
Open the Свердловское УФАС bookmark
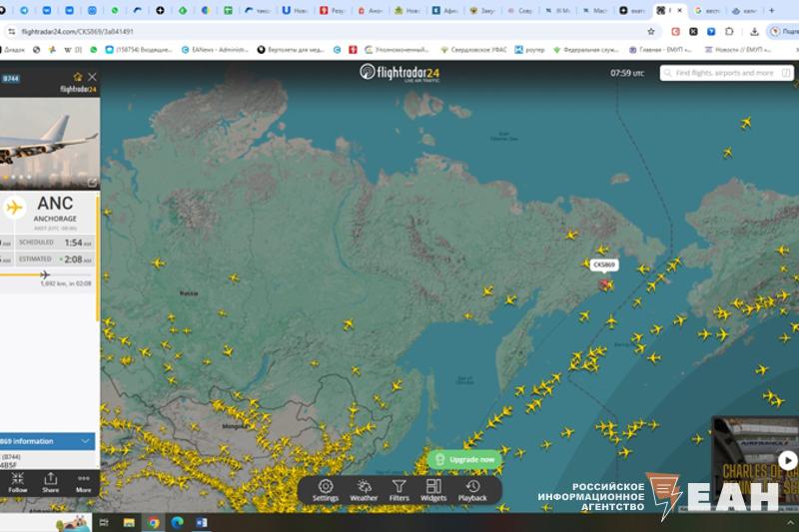pyautogui.click(x=473, y=49)
